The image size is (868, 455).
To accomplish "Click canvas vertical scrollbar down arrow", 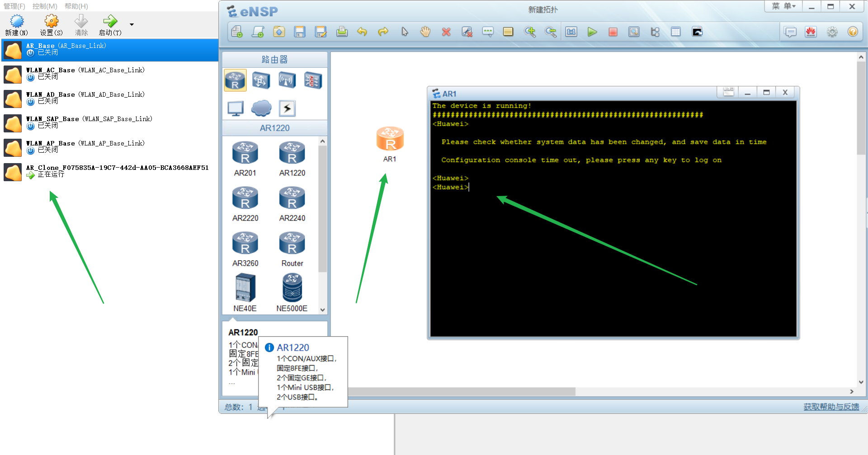I will coord(861,382).
